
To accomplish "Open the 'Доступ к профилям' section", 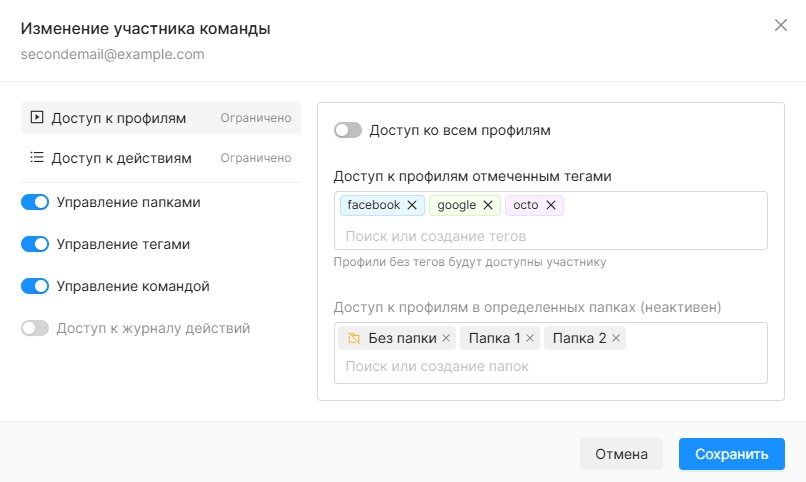I will click(161, 118).
